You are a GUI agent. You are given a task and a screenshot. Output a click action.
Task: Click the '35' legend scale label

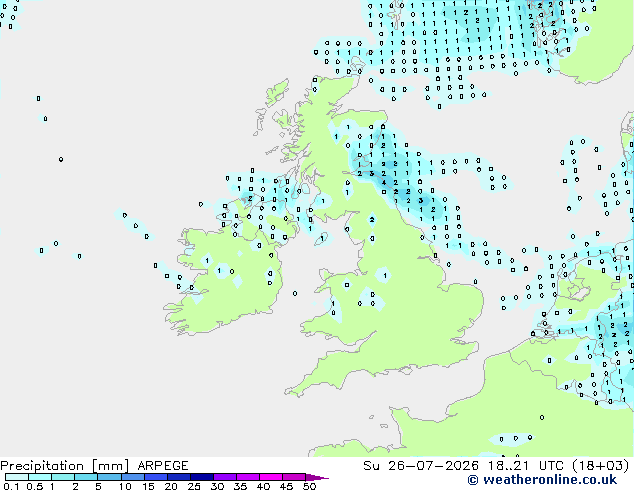click(x=240, y=486)
